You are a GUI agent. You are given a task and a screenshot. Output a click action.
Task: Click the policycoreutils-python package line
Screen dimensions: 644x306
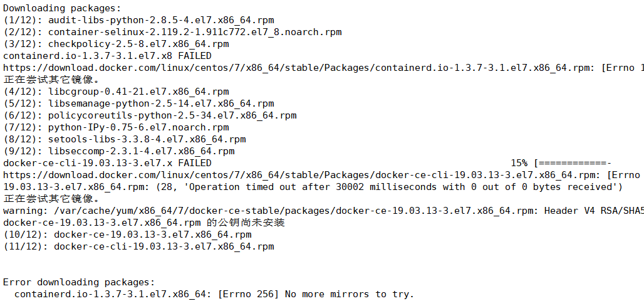pyautogui.click(x=150, y=115)
